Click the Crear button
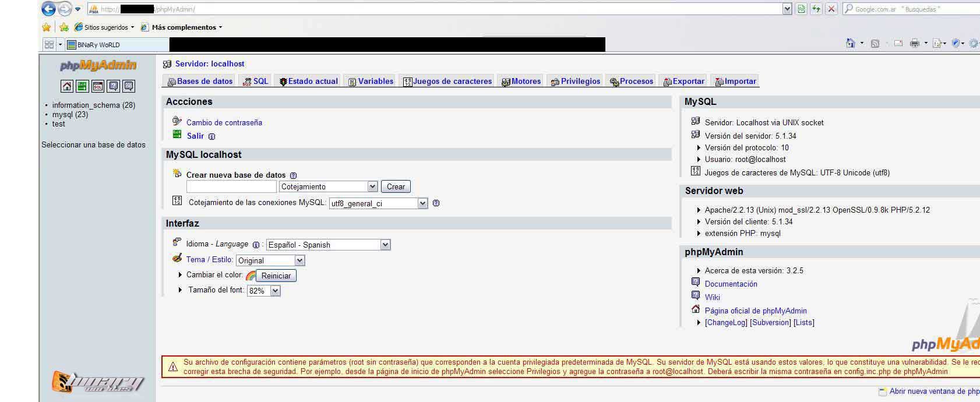The height and width of the screenshot is (402, 980). [396, 186]
